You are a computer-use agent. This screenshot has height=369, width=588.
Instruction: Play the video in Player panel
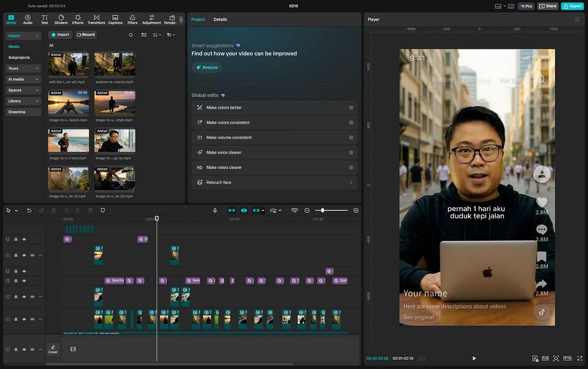[474, 358]
